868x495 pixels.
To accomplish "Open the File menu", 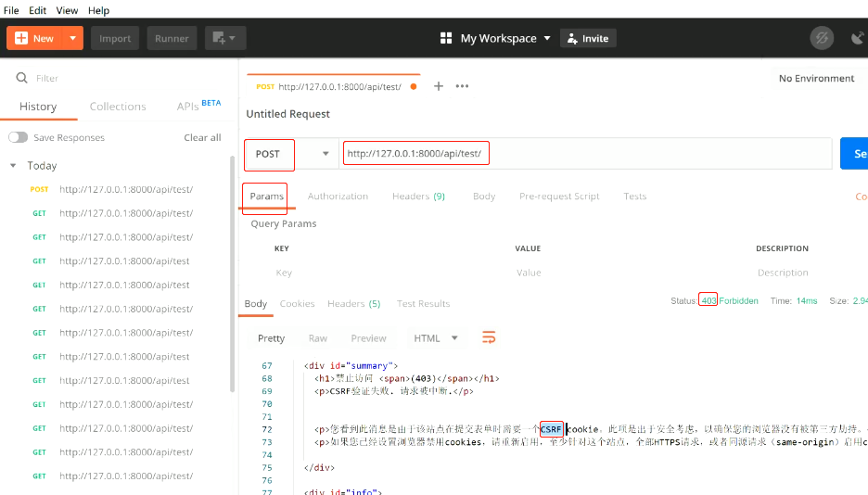I will click(x=11, y=10).
